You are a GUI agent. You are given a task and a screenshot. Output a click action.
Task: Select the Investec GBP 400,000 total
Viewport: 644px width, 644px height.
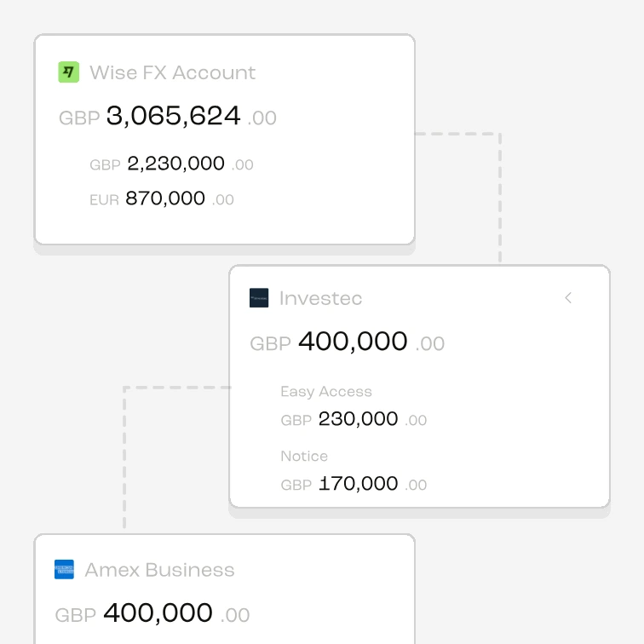pos(347,342)
